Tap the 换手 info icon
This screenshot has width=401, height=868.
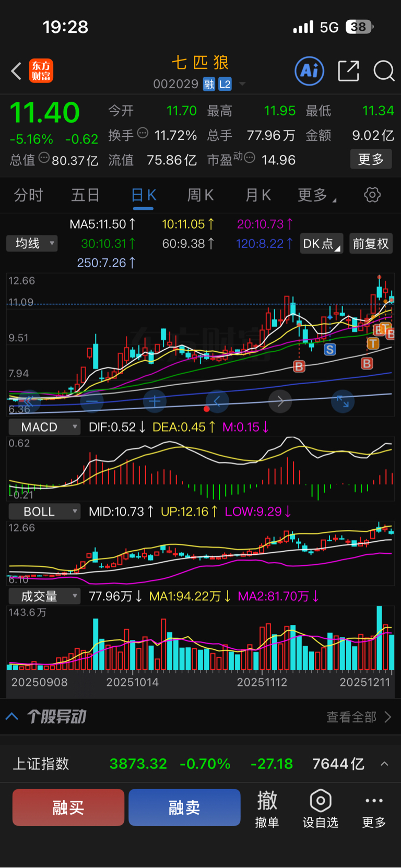(x=143, y=133)
